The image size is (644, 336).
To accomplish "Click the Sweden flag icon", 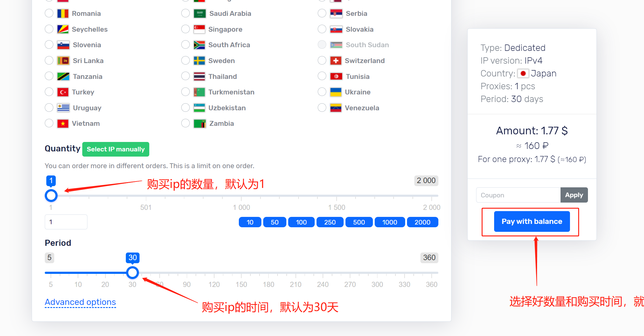I will [x=200, y=61].
